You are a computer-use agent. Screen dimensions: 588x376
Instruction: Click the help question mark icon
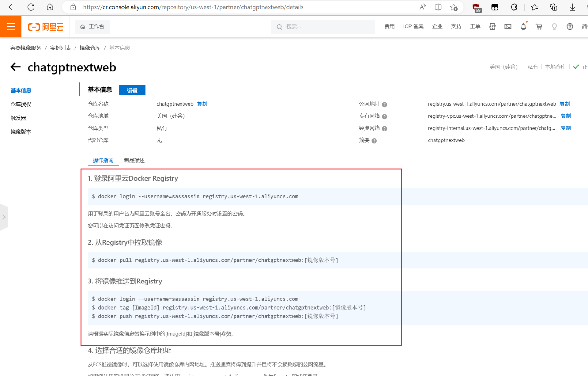click(x=570, y=27)
